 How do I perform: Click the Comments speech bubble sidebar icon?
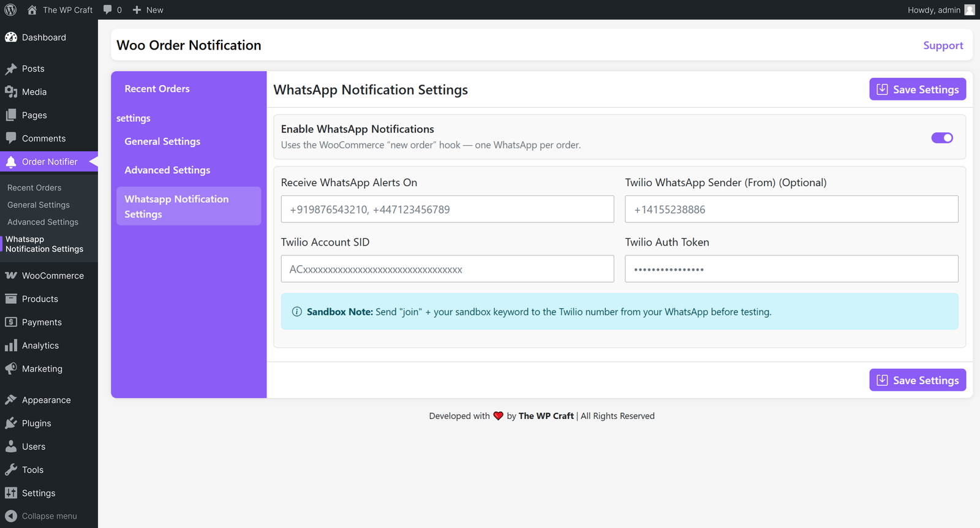(11, 138)
